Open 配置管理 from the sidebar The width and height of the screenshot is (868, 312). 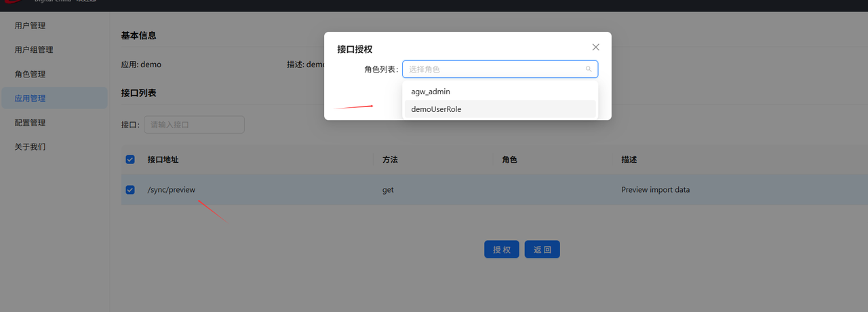coord(30,123)
